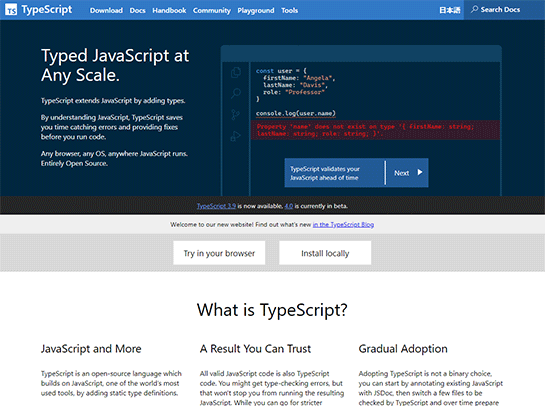Click the 'const user = {' code line
The image size is (545, 406).
281,71
